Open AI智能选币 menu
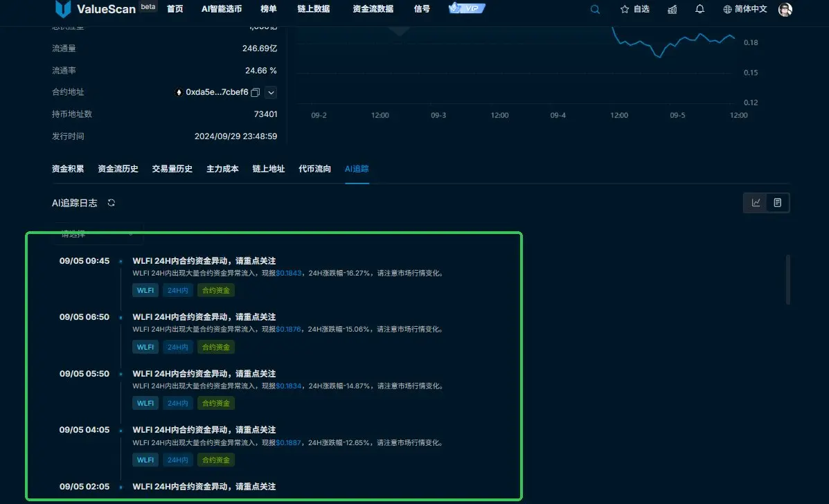The height and width of the screenshot is (504, 829). [x=222, y=9]
